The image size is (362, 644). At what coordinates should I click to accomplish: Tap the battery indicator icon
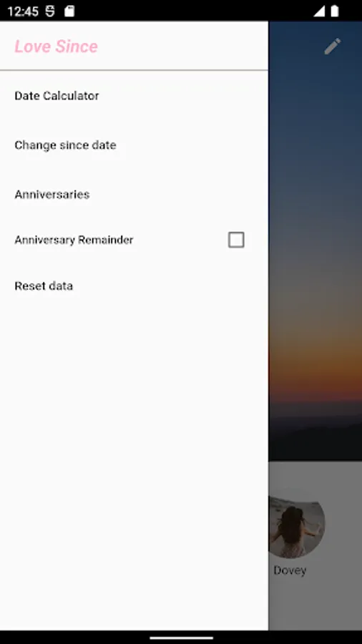click(x=335, y=11)
